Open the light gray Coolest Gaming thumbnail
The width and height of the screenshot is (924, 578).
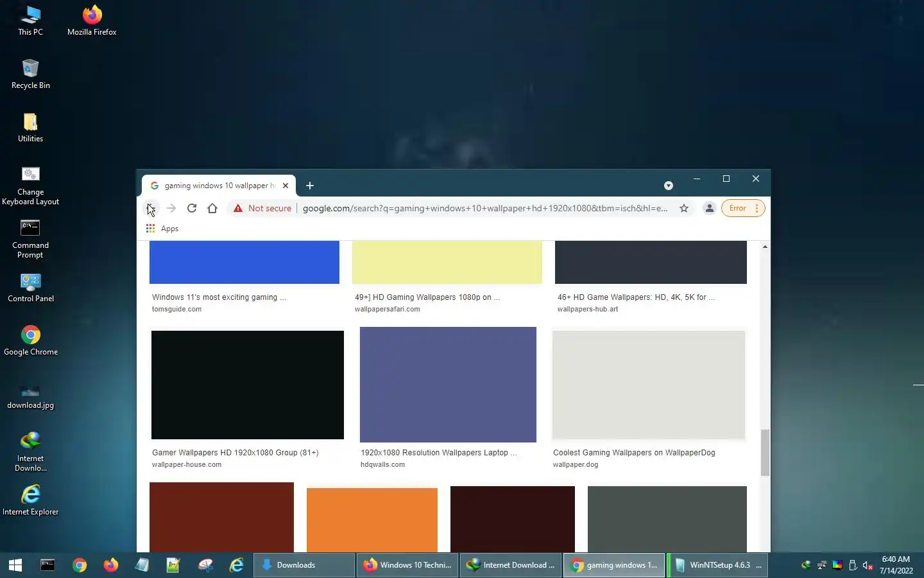pyautogui.click(x=649, y=385)
